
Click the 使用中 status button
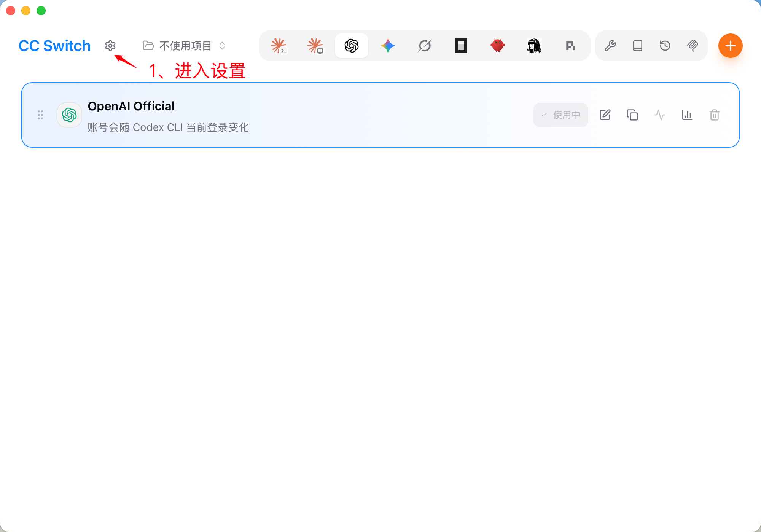[561, 115]
